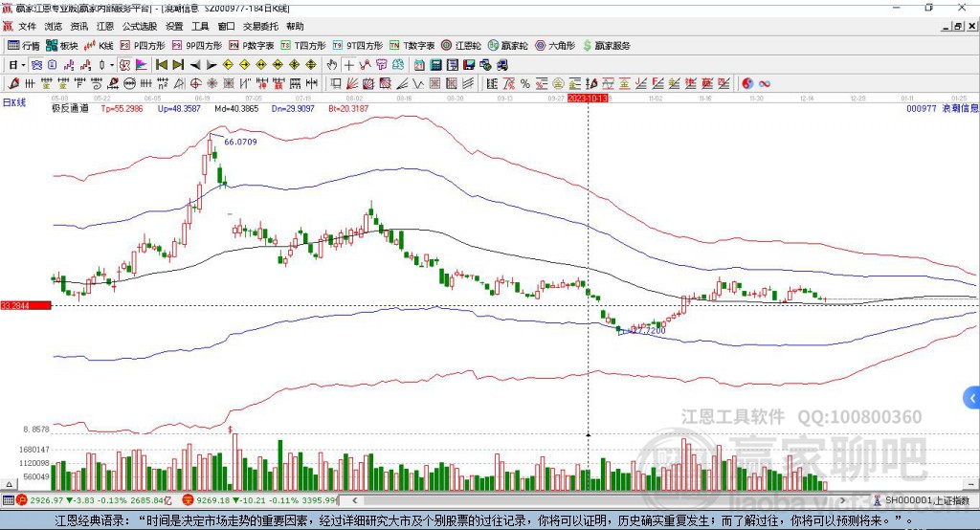The image size is (980, 530).
Task: Click the infinity loop icon
Action: [765, 83]
